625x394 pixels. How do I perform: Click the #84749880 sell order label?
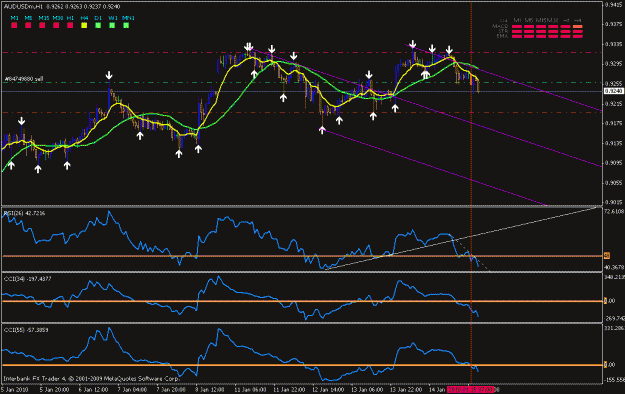point(24,79)
